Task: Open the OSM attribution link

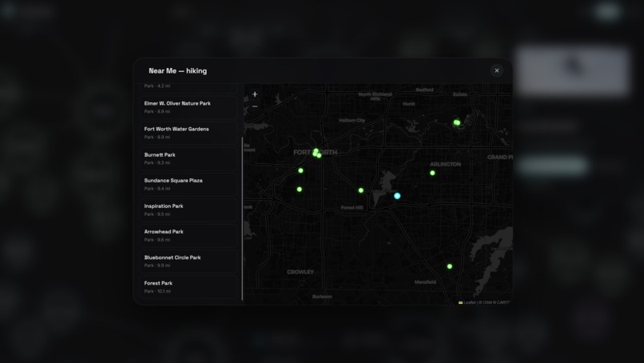Action: coord(487,302)
